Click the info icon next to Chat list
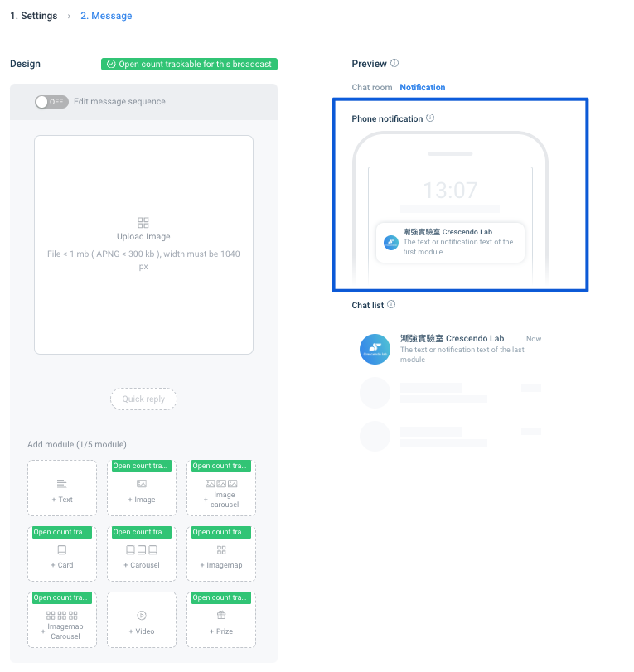 [x=391, y=305]
